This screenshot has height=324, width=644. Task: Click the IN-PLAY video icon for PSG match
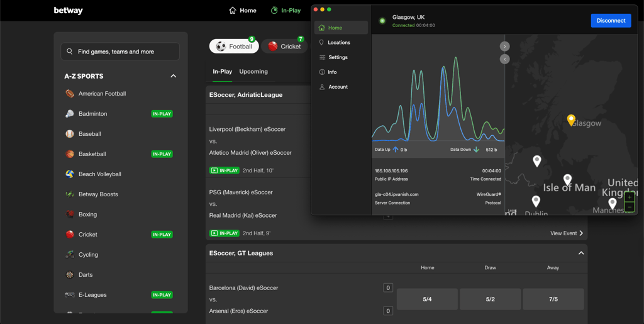214,233
